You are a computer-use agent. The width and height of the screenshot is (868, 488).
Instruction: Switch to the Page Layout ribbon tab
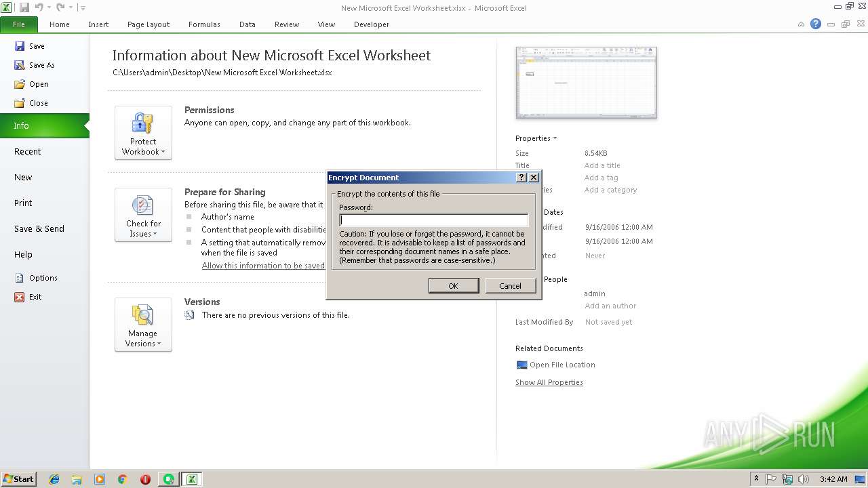pyautogui.click(x=149, y=24)
